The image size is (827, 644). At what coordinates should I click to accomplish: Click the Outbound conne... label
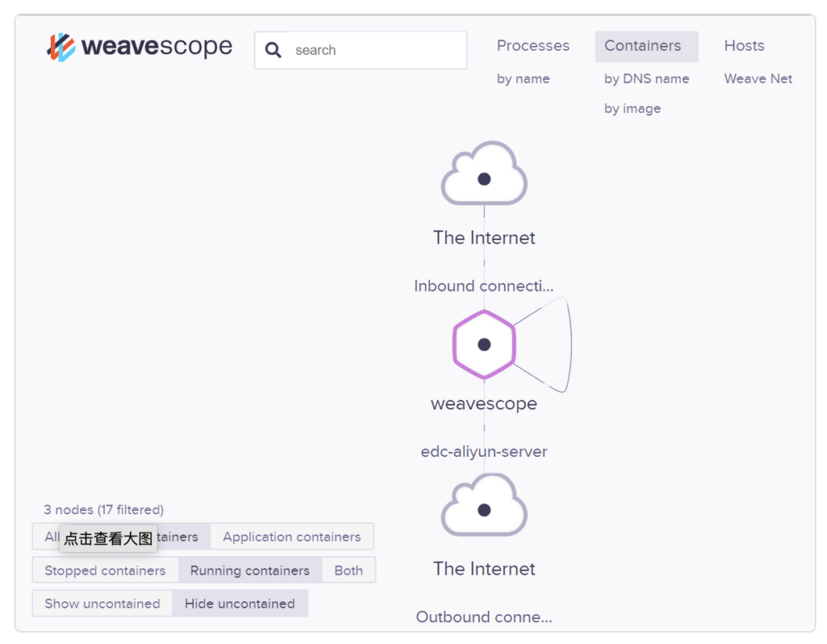(485, 617)
